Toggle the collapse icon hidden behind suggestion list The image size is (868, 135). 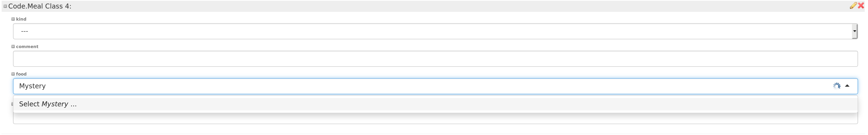pyautogui.click(x=13, y=104)
